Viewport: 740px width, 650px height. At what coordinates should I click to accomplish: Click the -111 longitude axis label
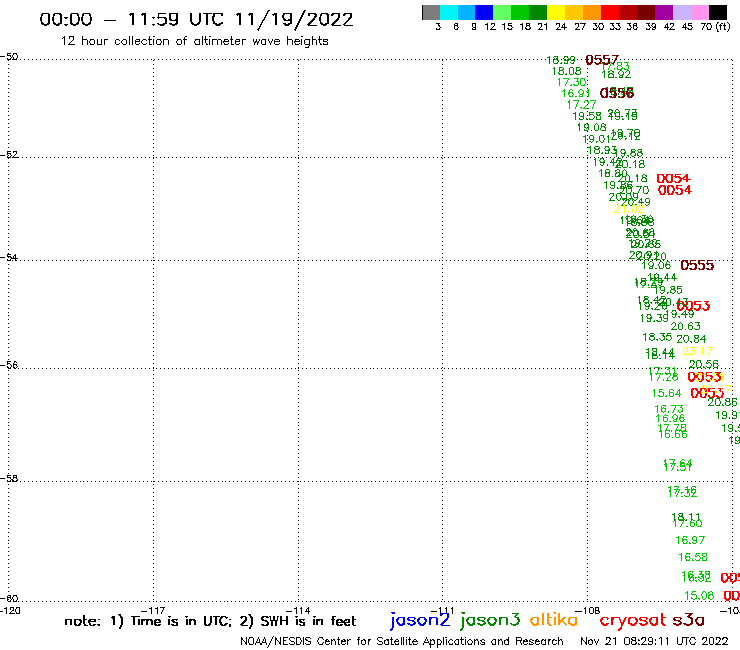click(442, 610)
